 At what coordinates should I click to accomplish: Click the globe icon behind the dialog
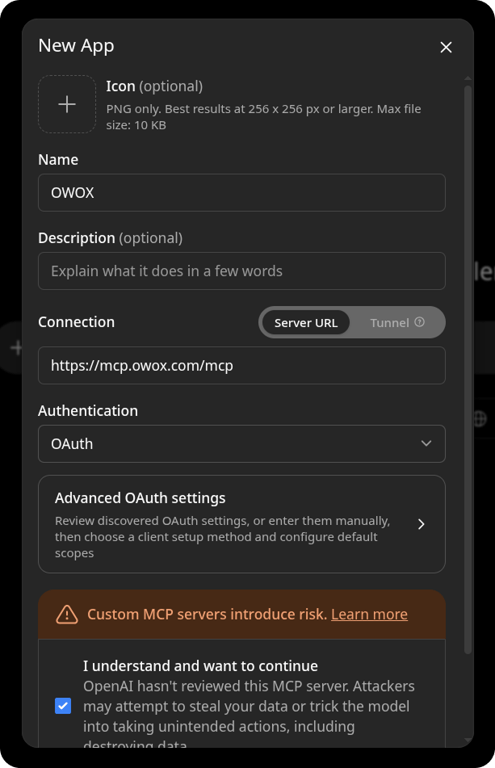(x=480, y=419)
